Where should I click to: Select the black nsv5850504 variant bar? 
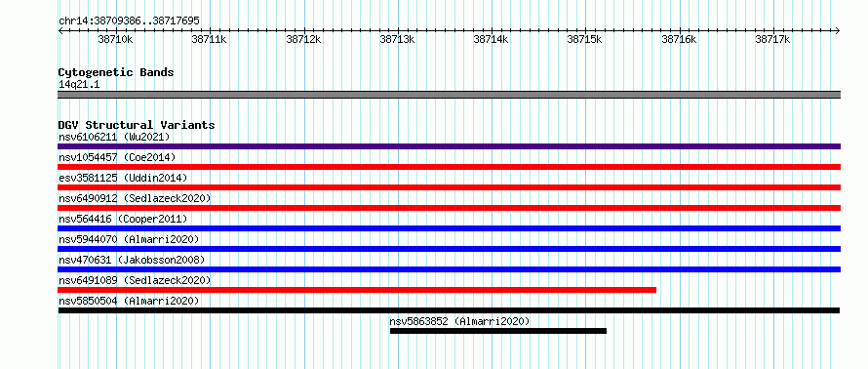click(449, 310)
